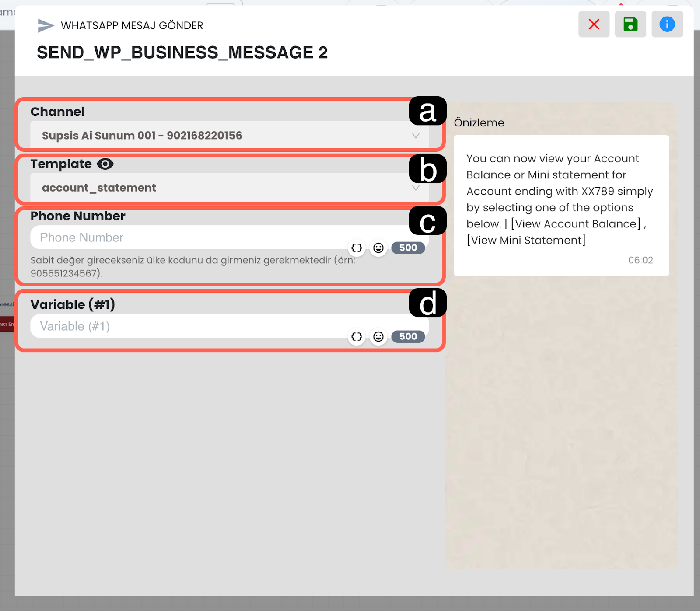Click the 500 counter badge under Variable (#1)
The width and height of the screenshot is (700, 611).
pyautogui.click(x=408, y=337)
